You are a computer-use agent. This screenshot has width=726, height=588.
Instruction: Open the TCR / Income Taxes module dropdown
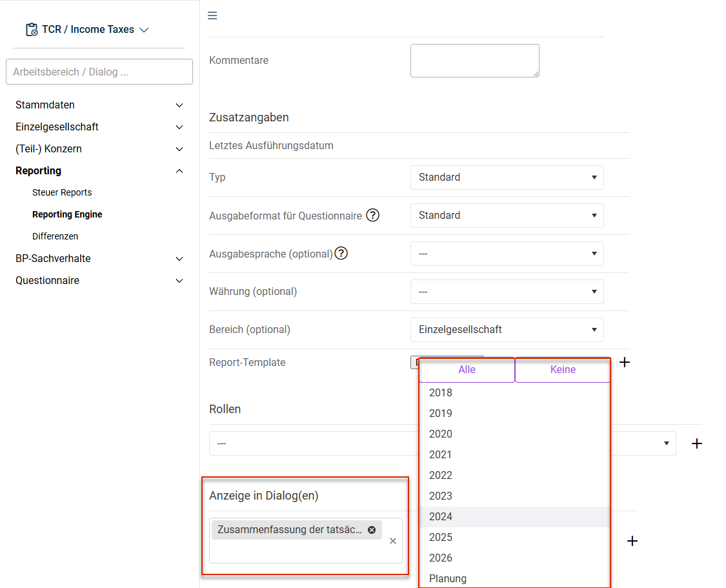point(144,30)
